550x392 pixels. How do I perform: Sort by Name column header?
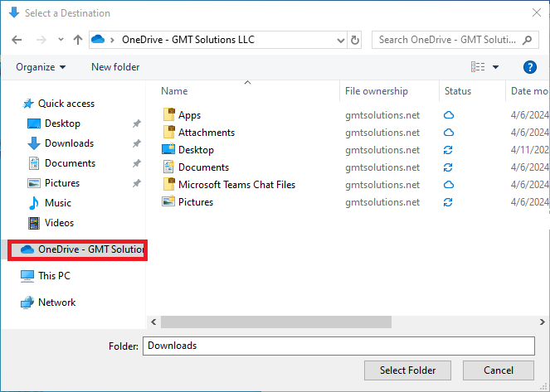pos(174,91)
